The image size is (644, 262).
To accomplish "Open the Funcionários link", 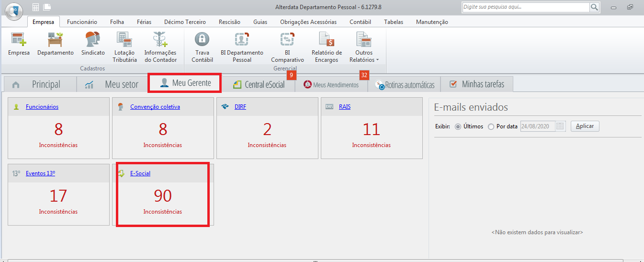I will (x=42, y=107).
